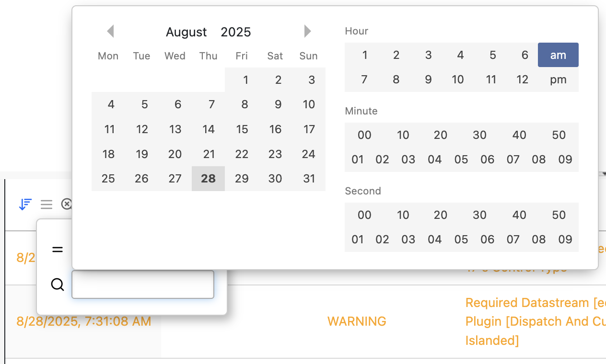Select day 28 in calendar

(x=208, y=179)
